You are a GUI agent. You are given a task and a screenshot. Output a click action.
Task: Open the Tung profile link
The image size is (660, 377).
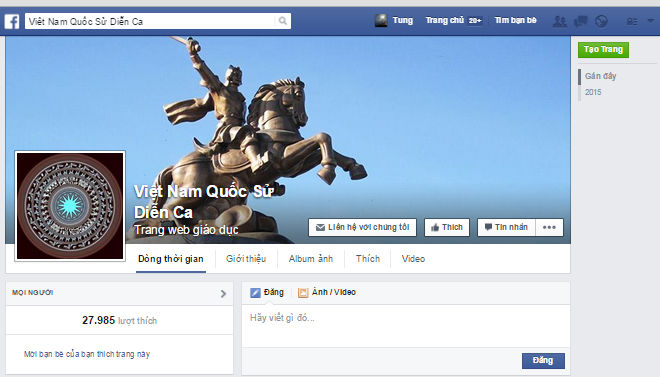(x=402, y=20)
